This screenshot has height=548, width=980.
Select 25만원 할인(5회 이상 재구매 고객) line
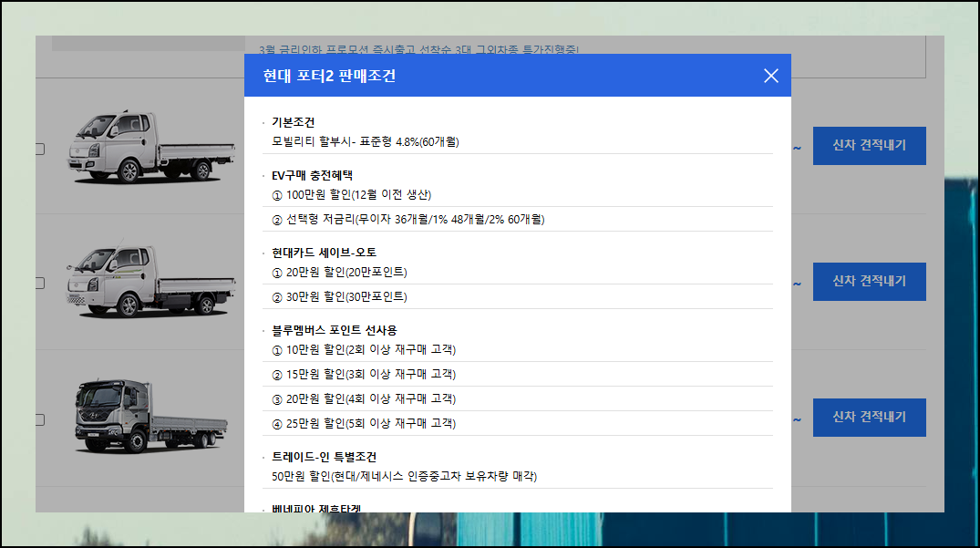(x=364, y=424)
